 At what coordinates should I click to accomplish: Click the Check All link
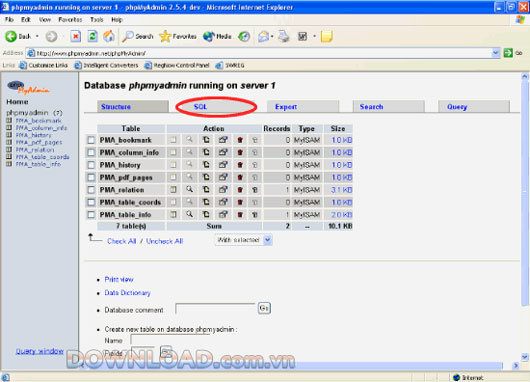click(122, 241)
